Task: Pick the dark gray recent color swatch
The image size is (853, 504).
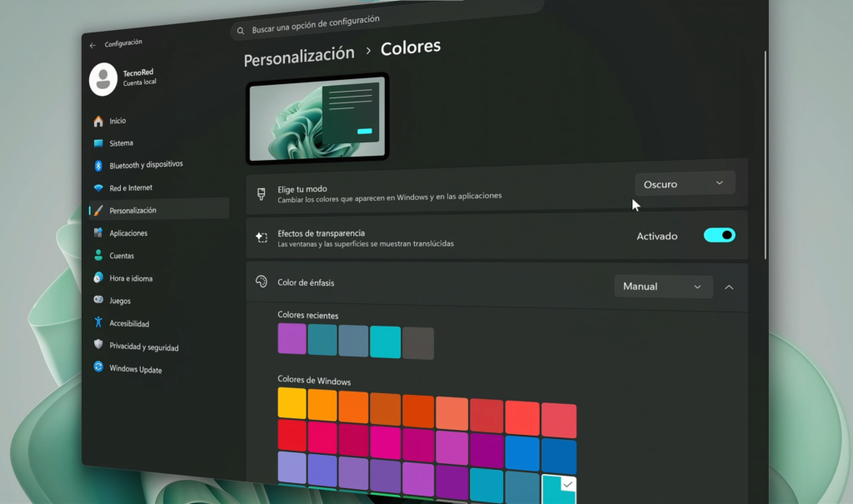Action: click(x=418, y=343)
